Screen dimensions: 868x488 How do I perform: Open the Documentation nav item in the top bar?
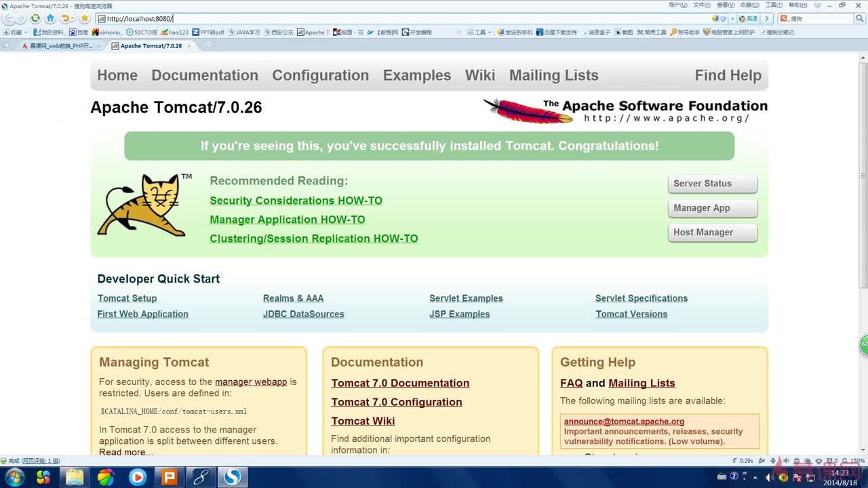205,75
